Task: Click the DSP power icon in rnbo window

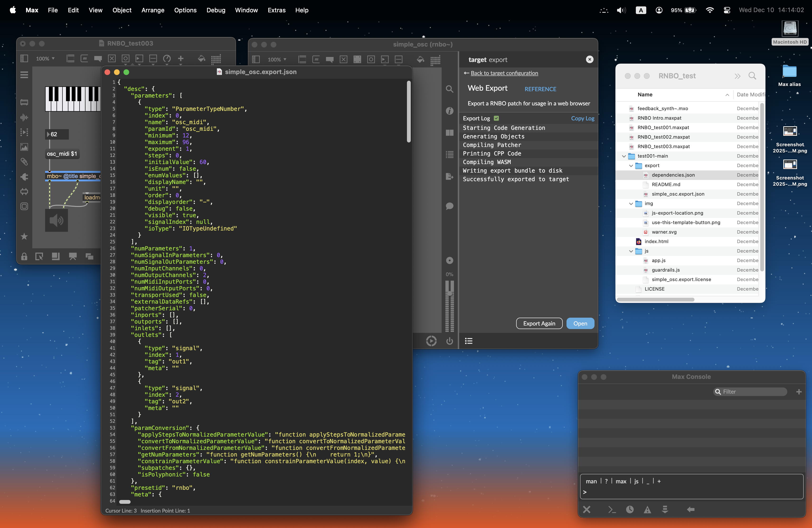Action: 449,341
